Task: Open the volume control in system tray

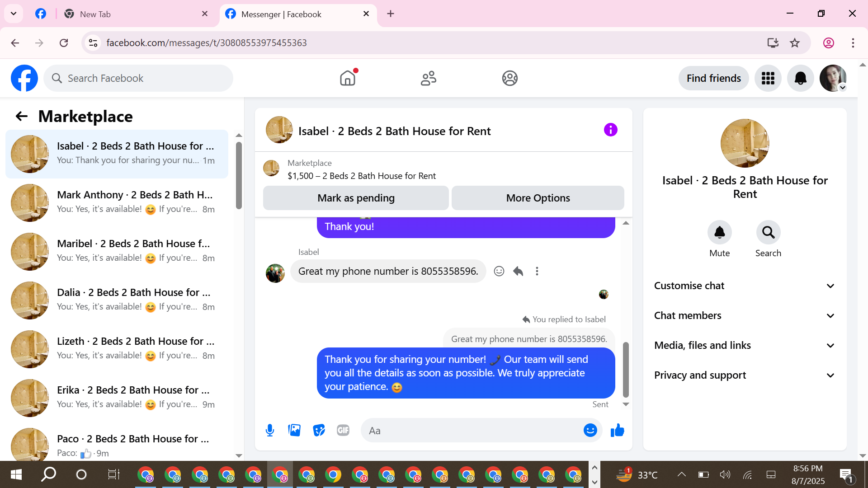Action: [x=725, y=474]
